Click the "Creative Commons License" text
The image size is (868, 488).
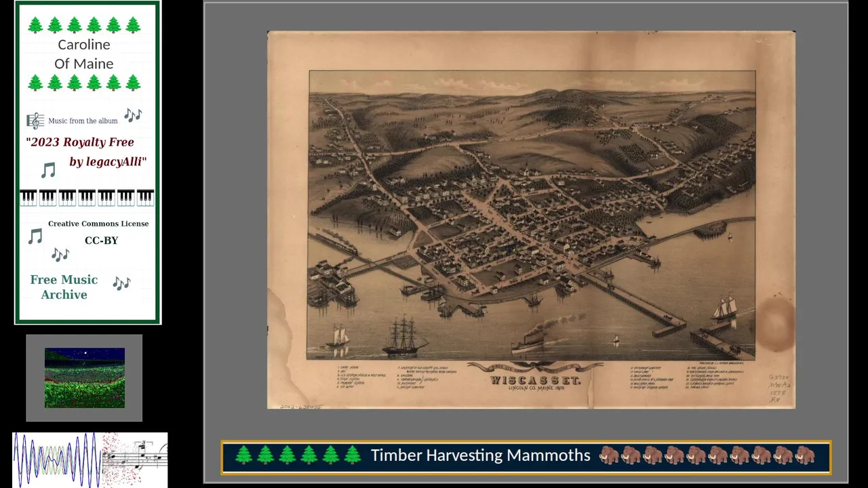[x=98, y=224]
